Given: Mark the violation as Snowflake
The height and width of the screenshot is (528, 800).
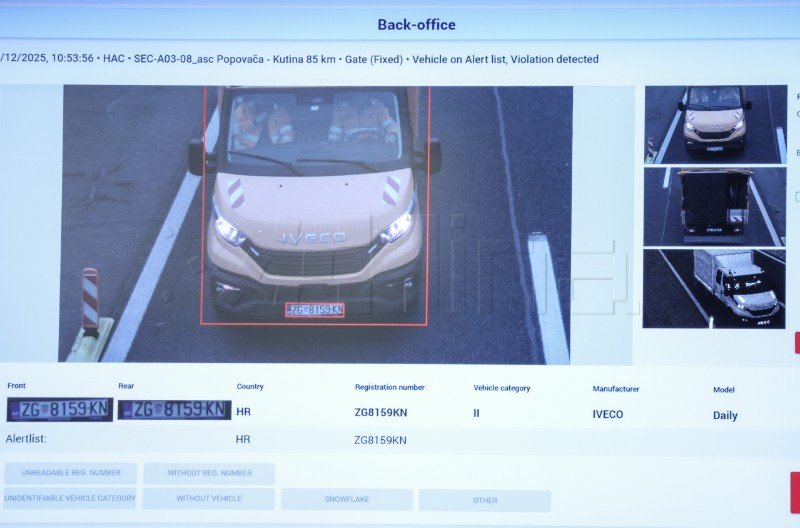Looking at the screenshot, I should pos(346,500).
